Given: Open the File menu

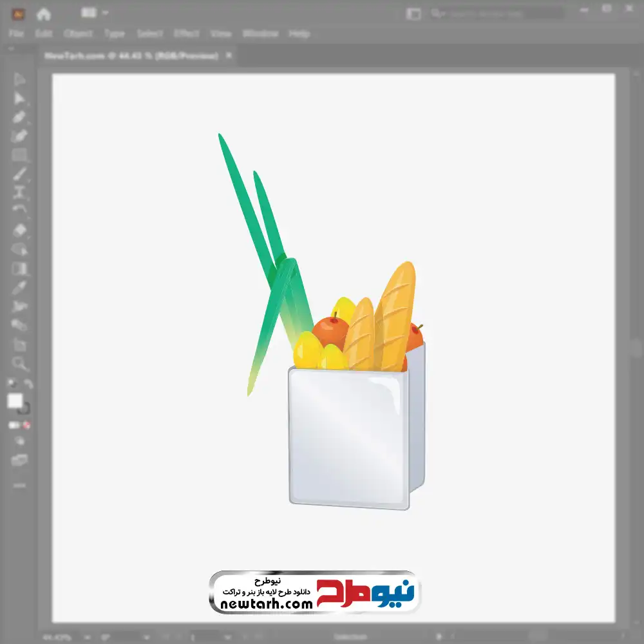Looking at the screenshot, I should (16, 33).
